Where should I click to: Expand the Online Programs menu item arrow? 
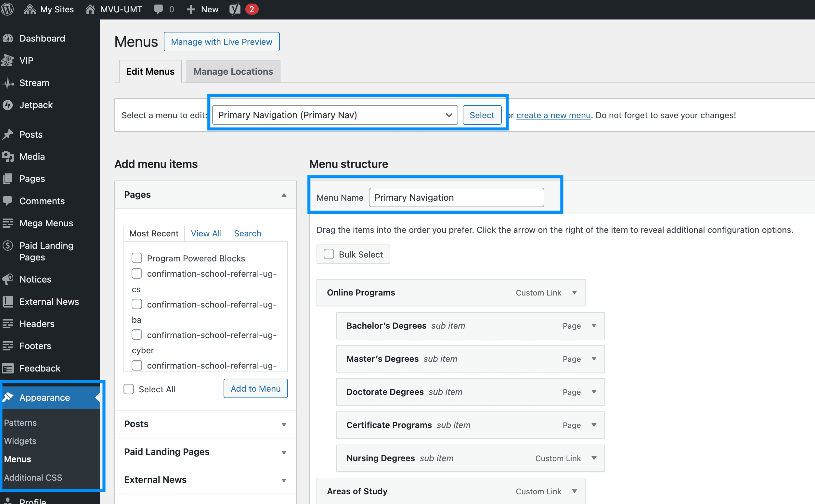(x=574, y=293)
